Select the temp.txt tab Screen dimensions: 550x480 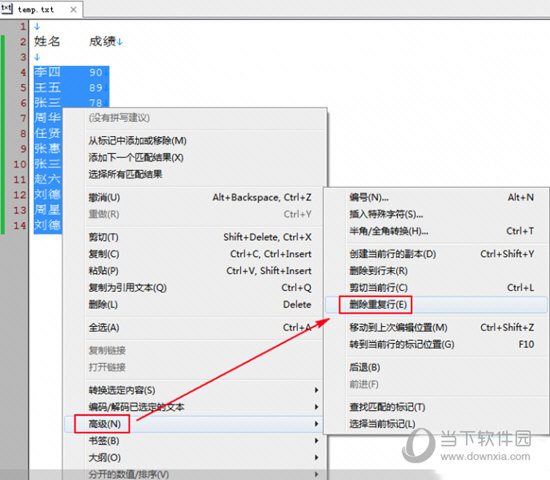coord(41,9)
